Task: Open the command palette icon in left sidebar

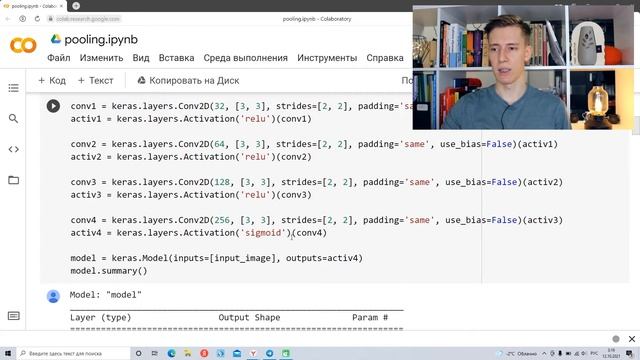Action: point(13,316)
